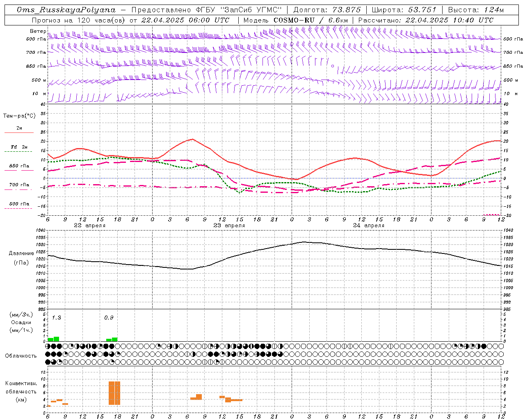Click the 'Конвективн.' convective label

pyautogui.click(x=21, y=383)
